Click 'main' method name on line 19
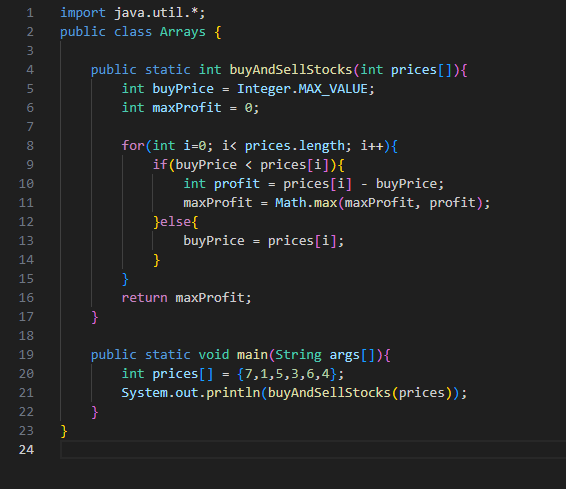 [252, 355]
